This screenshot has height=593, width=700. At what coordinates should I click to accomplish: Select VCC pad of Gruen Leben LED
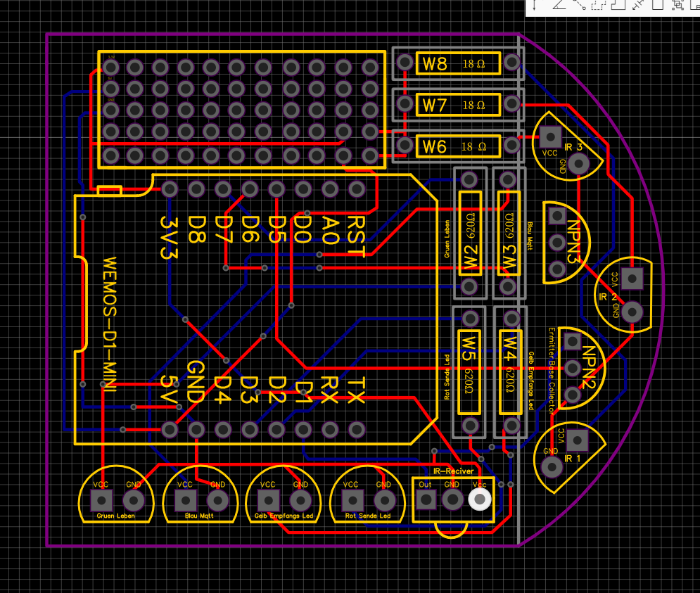click(x=101, y=501)
